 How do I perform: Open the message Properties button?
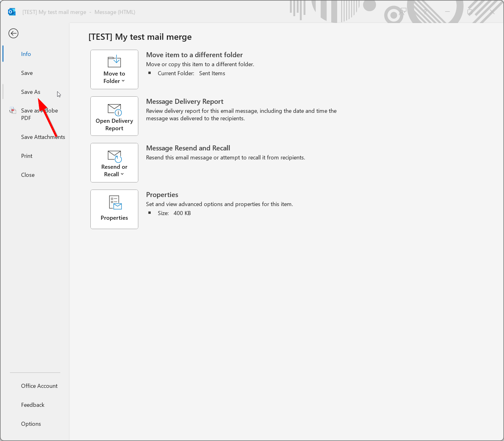click(114, 209)
